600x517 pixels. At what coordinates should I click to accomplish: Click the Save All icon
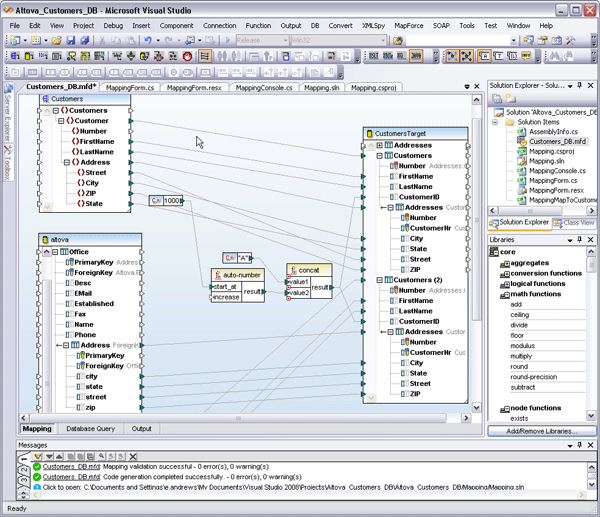[x=85, y=40]
